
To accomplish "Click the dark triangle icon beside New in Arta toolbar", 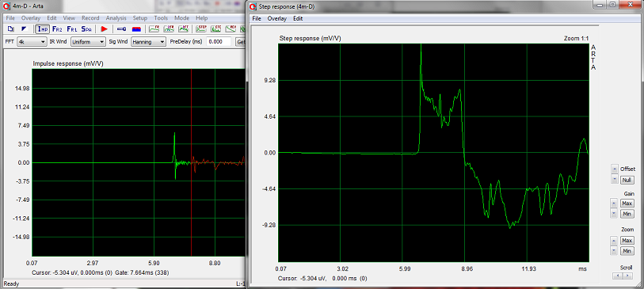I will click(x=24, y=29).
